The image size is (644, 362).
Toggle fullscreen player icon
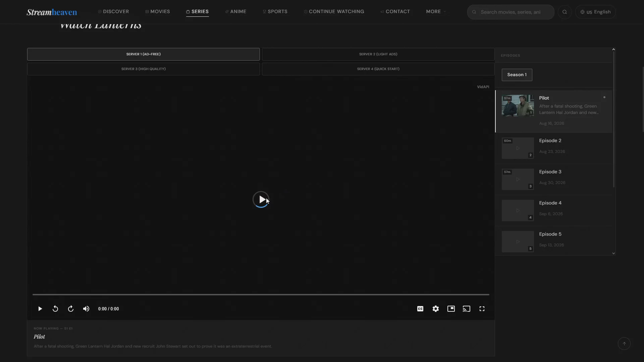pos(482,309)
